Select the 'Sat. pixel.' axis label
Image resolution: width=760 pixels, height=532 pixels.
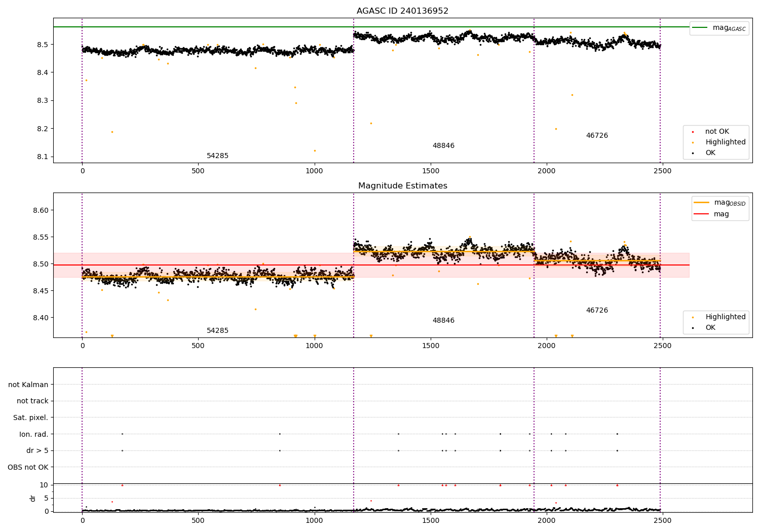point(30,418)
